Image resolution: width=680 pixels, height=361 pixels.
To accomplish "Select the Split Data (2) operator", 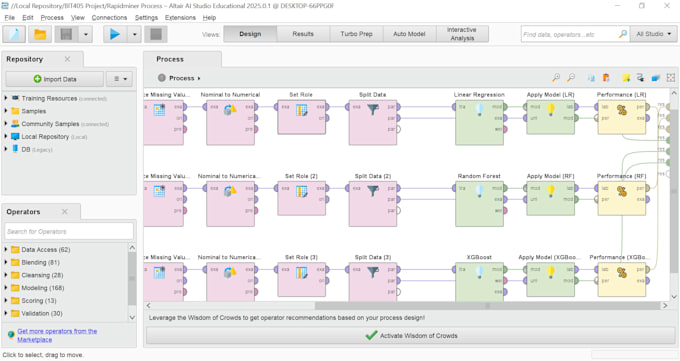I will [x=373, y=204].
